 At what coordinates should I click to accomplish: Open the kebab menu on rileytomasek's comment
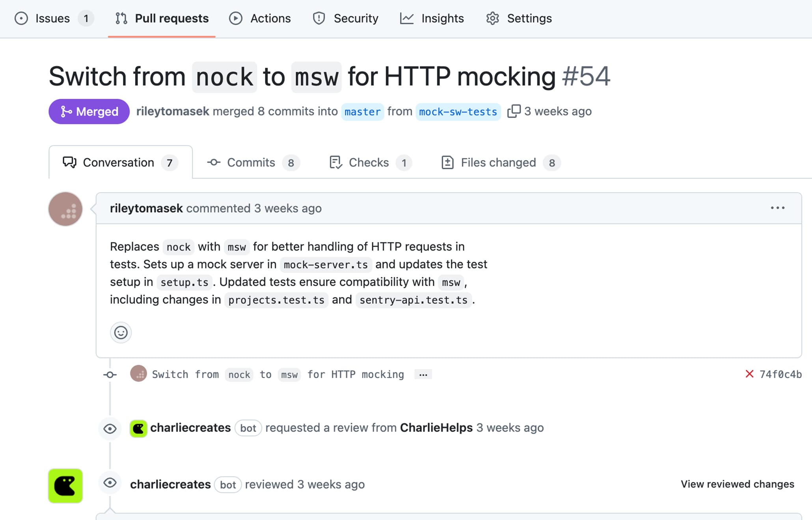click(777, 208)
